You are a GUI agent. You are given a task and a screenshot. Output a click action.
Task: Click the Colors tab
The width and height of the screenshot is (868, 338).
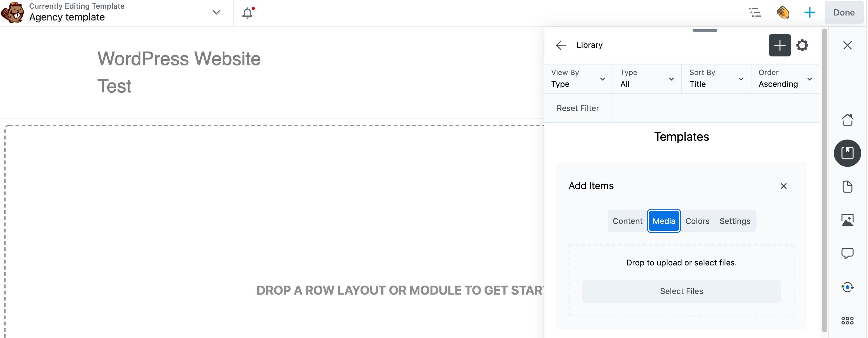697,221
